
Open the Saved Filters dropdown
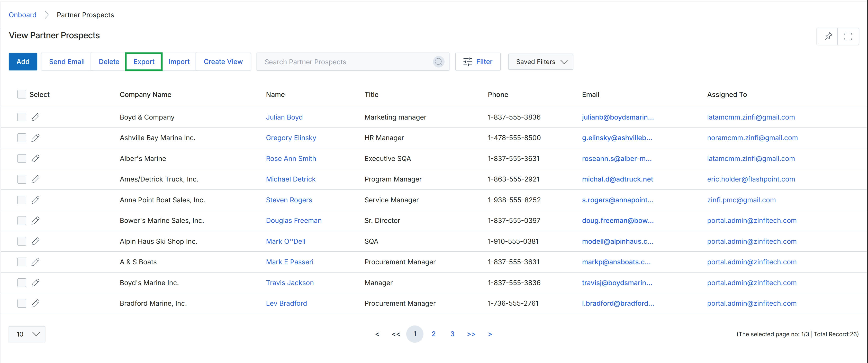(x=540, y=62)
